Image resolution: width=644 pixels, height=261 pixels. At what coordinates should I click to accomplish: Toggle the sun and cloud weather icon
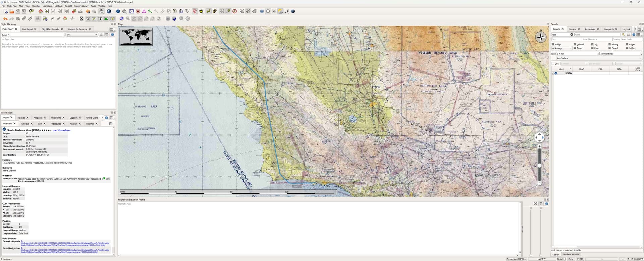[x=280, y=11]
